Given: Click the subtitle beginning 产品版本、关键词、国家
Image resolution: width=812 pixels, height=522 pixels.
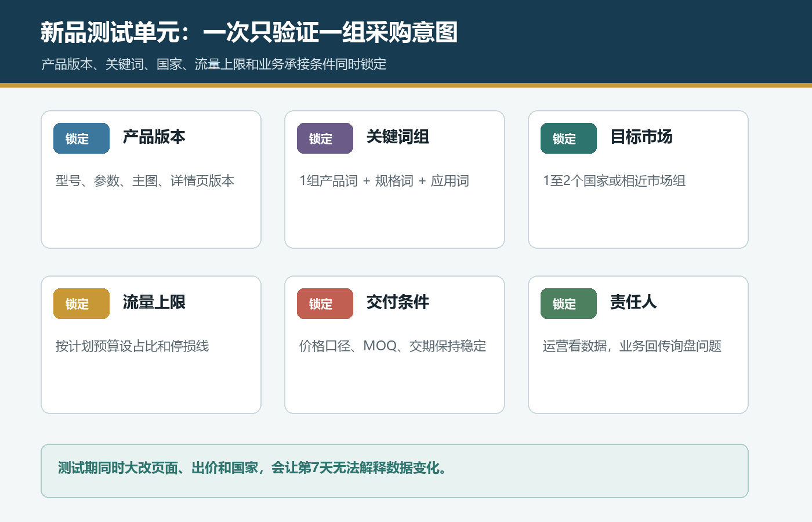Looking at the screenshot, I should click(x=214, y=64).
